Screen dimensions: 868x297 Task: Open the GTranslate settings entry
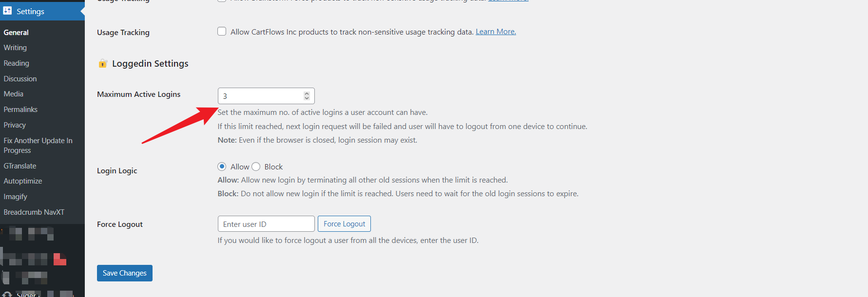click(20, 166)
